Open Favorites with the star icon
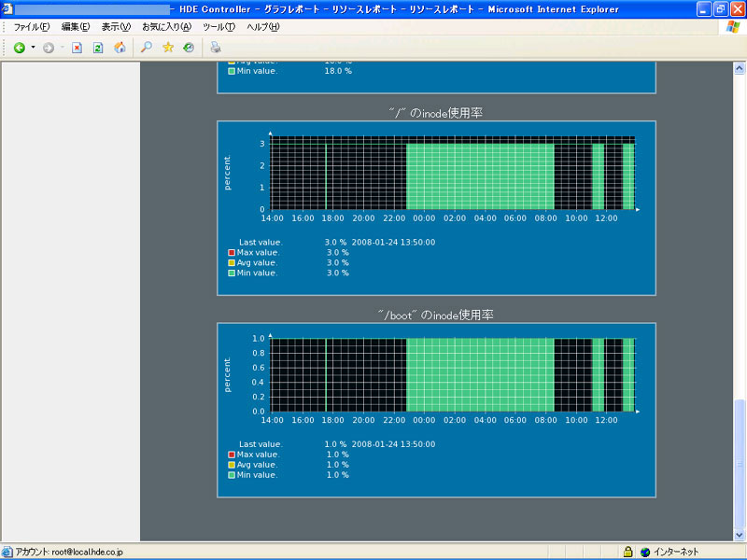This screenshot has width=747, height=560. pos(168,48)
